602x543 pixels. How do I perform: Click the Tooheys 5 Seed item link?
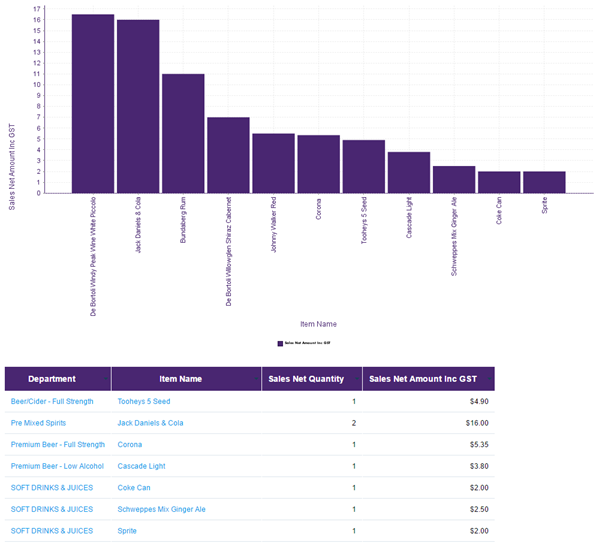click(x=144, y=401)
